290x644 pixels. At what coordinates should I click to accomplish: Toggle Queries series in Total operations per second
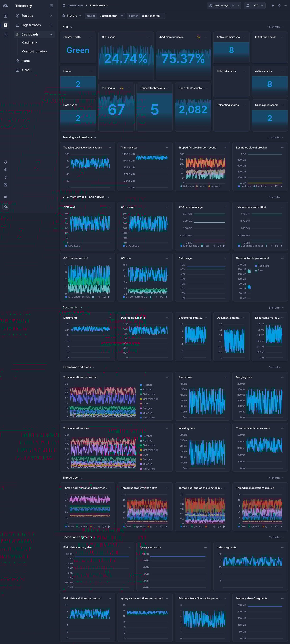click(x=147, y=413)
